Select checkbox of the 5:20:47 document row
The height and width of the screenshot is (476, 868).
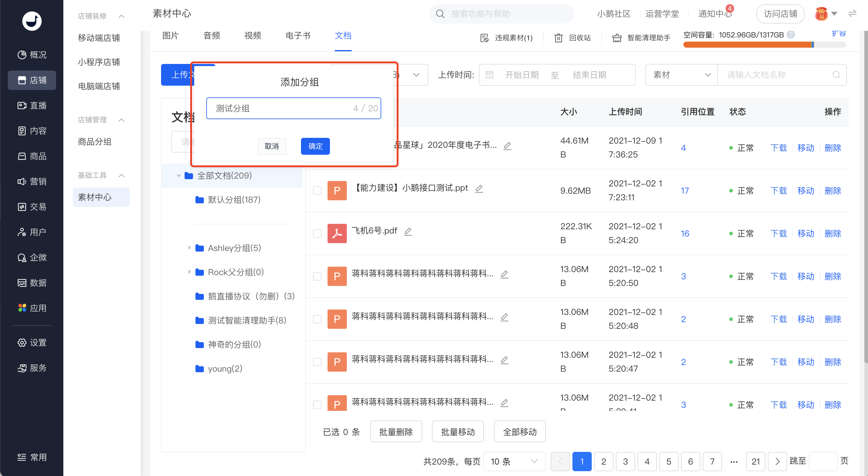tap(317, 362)
